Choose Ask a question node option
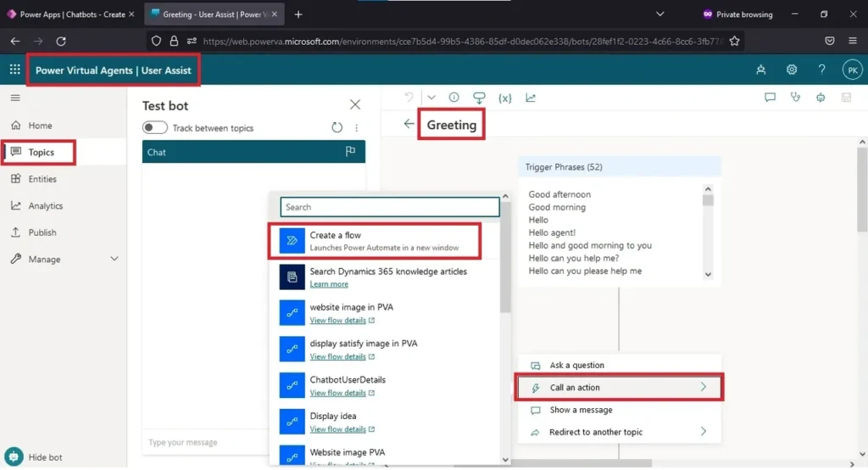 (x=619, y=365)
